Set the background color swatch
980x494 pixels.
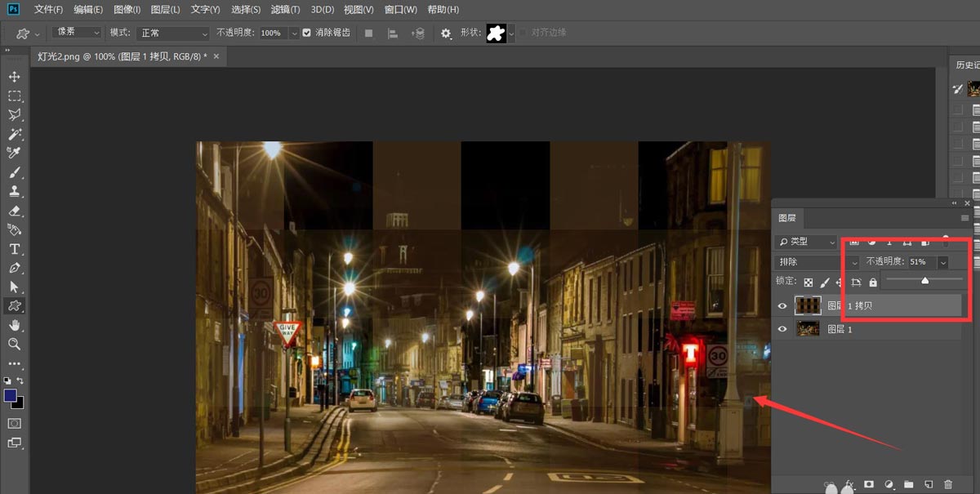[x=18, y=403]
